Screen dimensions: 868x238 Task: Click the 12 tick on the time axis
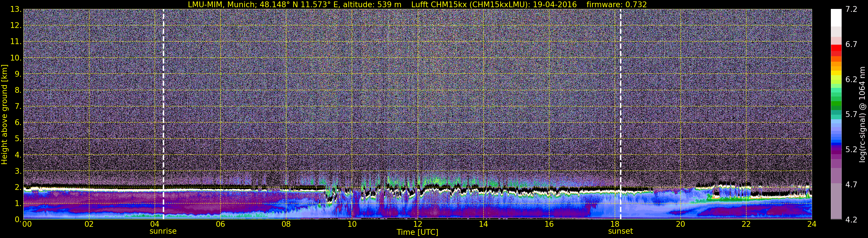417,224
